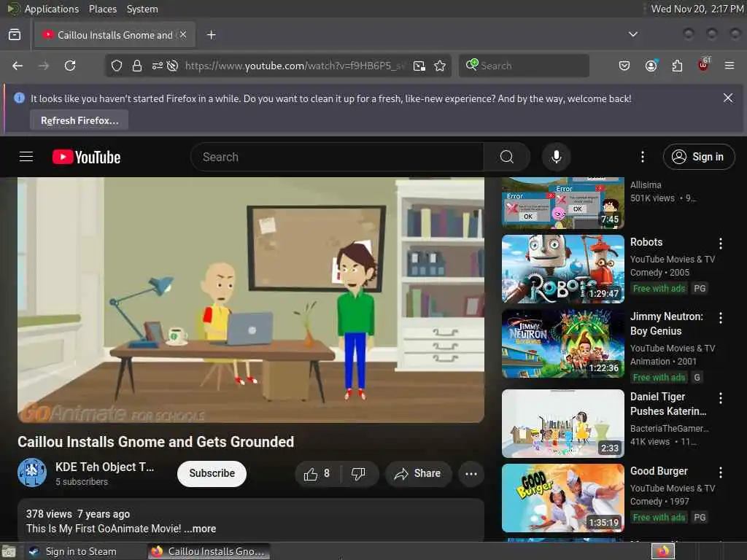Screen dimensions: 747x560
Task: Open the Extensions puzzle icon
Action: pyautogui.click(x=677, y=66)
